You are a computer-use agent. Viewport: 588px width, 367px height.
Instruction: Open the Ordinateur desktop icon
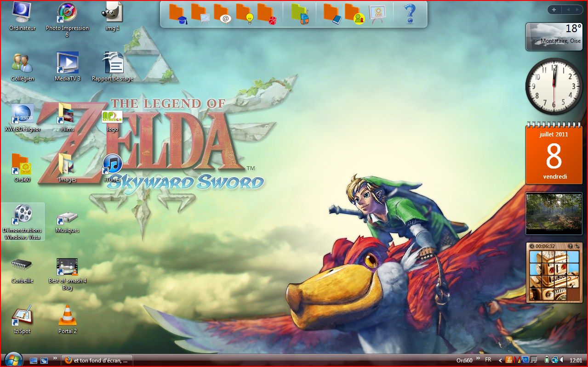tap(22, 17)
